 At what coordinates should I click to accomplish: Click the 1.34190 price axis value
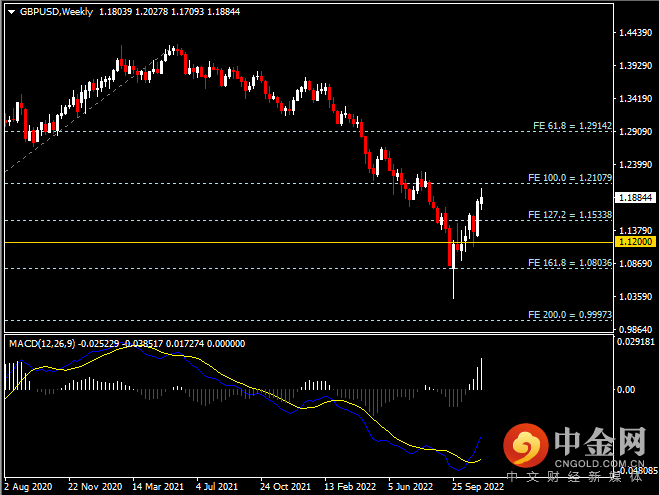[x=636, y=98]
